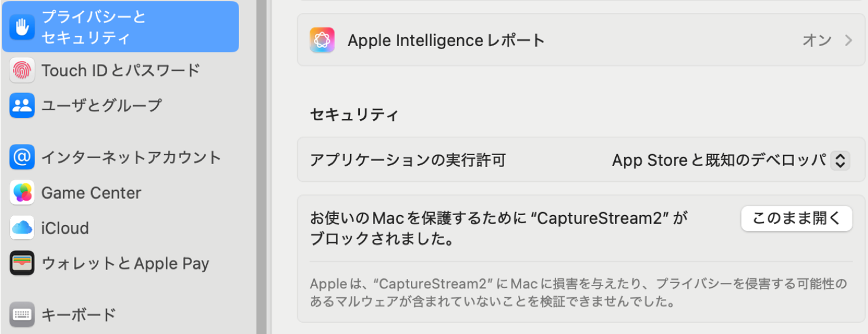Click the Privacy & Security hand icon

click(22, 27)
